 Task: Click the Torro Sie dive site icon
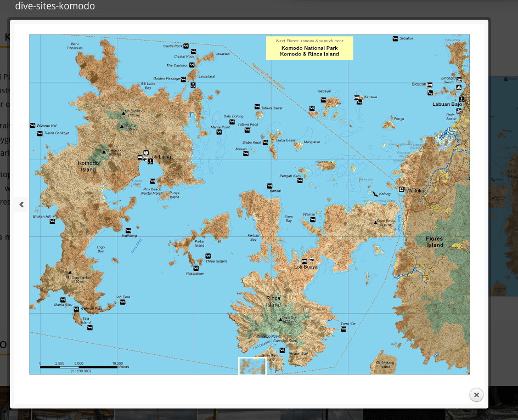click(x=344, y=330)
